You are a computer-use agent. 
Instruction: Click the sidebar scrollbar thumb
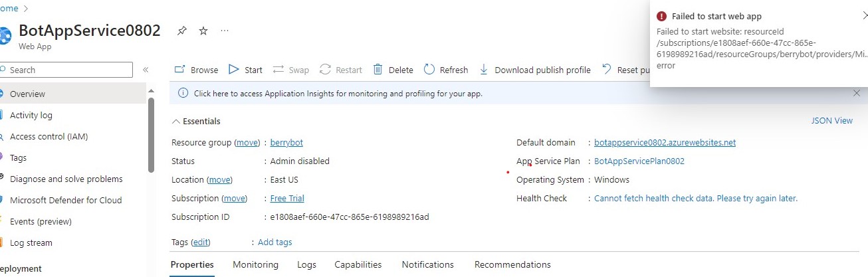click(152, 135)
